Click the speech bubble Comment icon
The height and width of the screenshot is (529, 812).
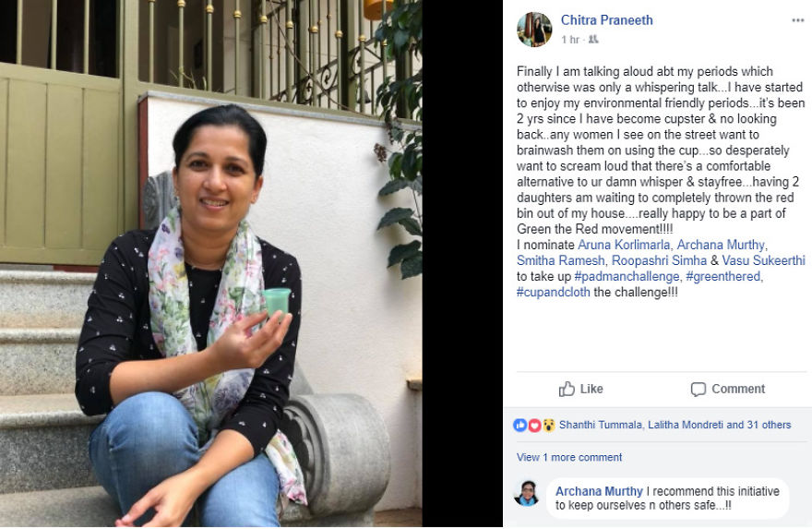pos(699,389)
